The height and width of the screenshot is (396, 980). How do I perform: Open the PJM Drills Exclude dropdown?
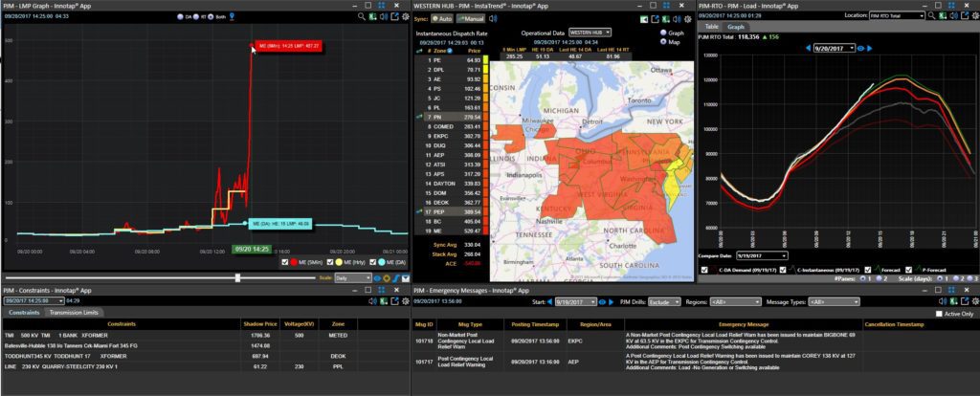[664, 301]
